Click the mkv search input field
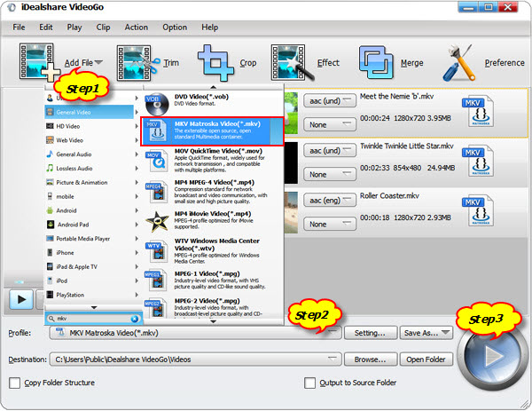Viewport: 532px width, 411px height. click(x=93, y=319)
